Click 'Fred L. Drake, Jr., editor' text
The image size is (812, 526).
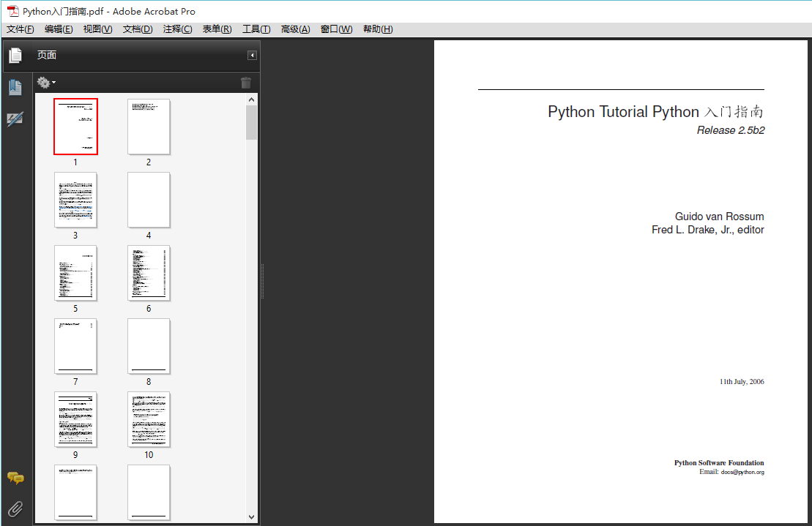pos(708,230)
